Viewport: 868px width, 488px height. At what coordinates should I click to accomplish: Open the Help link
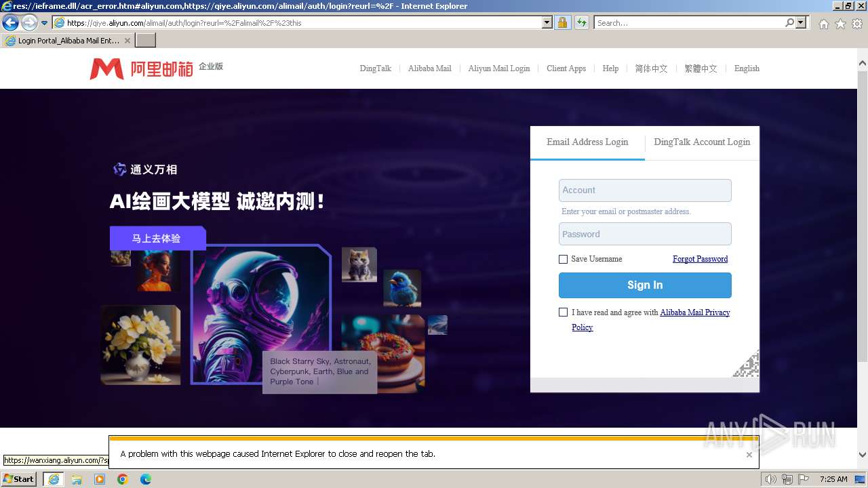click(x=610, y=68)
